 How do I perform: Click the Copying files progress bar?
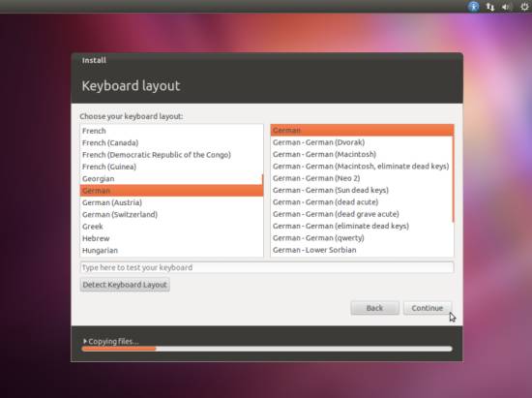[x=267, y=349]
